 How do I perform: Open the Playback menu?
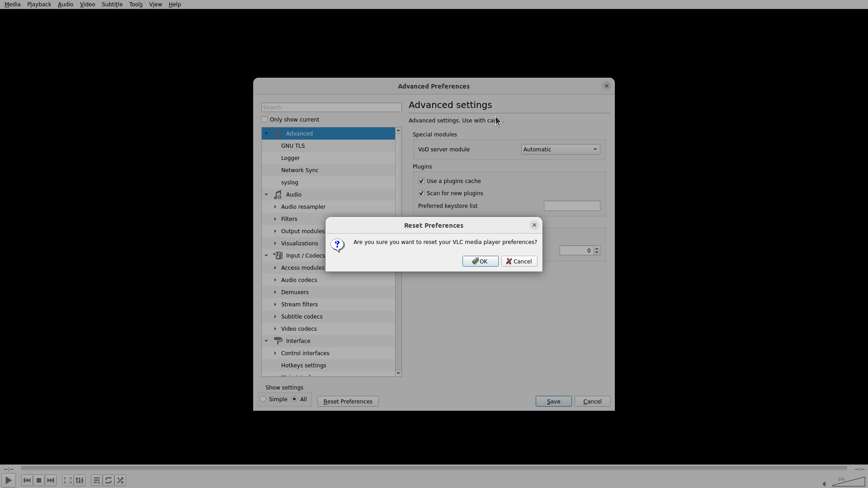pyautogui.click(x=39, y=5)
